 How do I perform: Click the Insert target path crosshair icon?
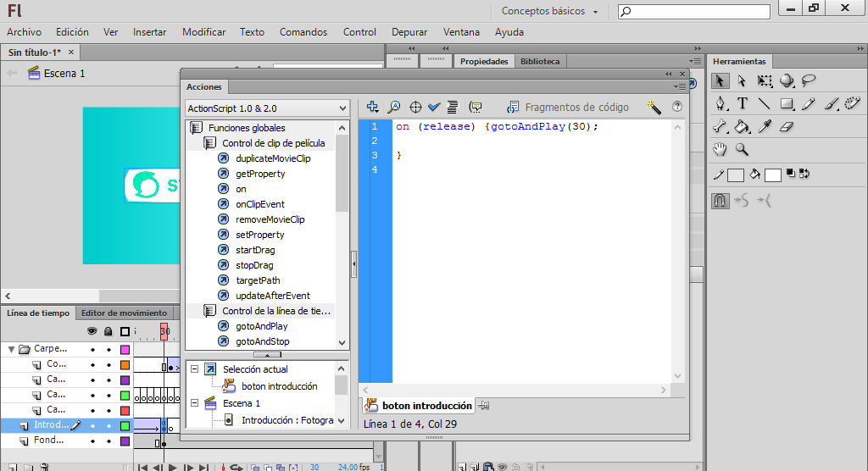(415, 107)
